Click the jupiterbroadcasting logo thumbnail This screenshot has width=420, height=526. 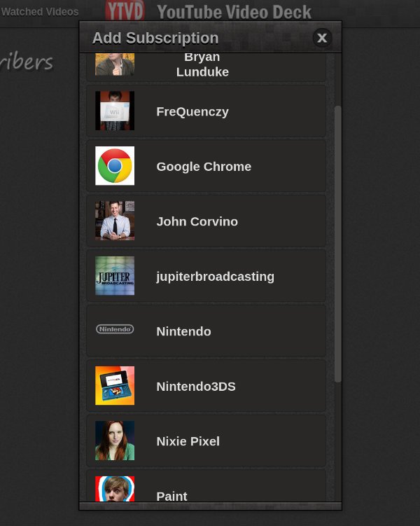[115, 276]
